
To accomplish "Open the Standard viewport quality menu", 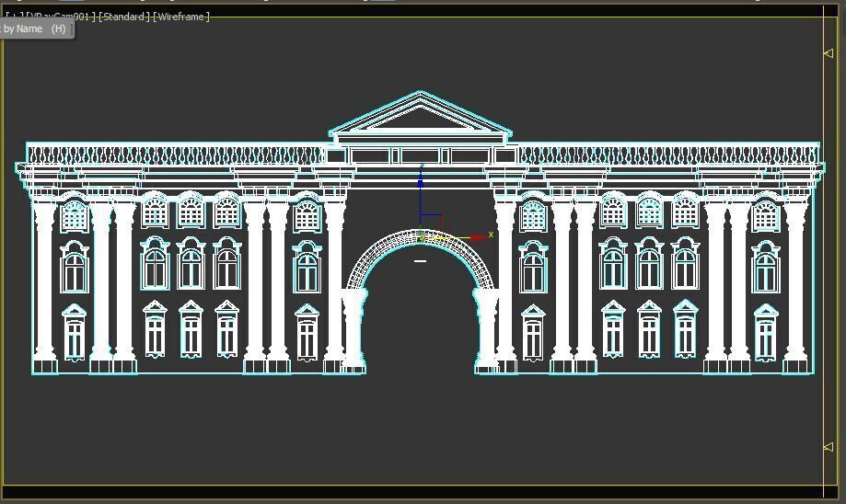I will pos(124,17).
